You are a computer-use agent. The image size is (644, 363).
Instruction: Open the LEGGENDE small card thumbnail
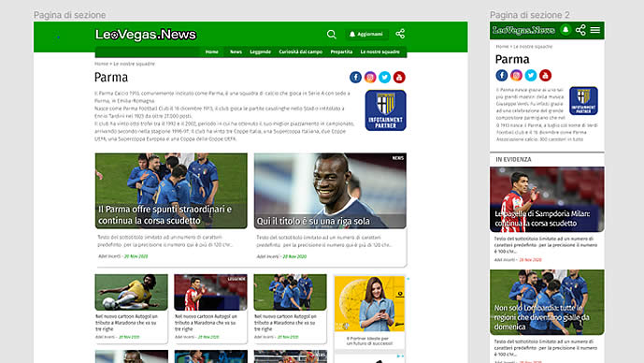pyautogui.click(x=210, y=292)
